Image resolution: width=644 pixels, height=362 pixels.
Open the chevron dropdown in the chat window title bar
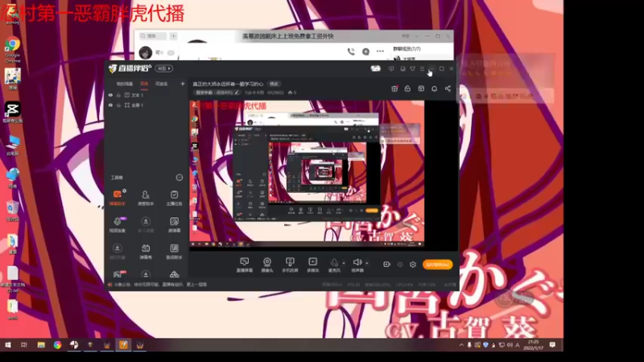click(x=417, y=36)
